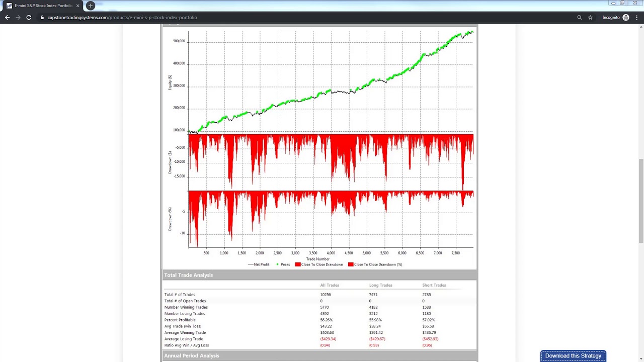Click the 56.26% percent profitable value
Image resolution: width=644 pixels, height=362 pixels.
pos(327,320)
